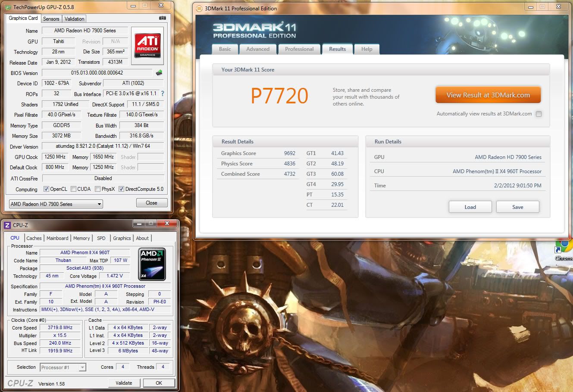Click the Bus Speed 240.0 MHz value
This screenshot has height=392, width=573.
tap(60, 343)
